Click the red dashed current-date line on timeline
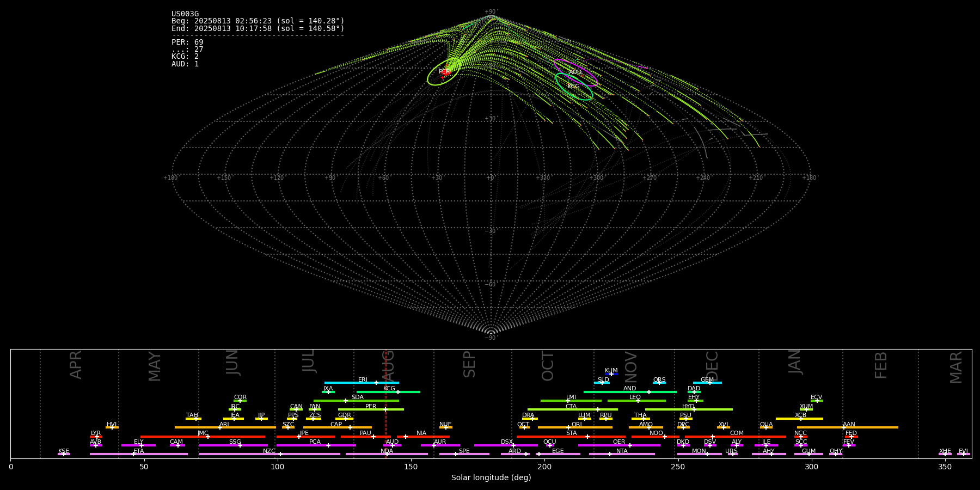Viewport: 980px width, 490px height. click(x=385, y=403)
